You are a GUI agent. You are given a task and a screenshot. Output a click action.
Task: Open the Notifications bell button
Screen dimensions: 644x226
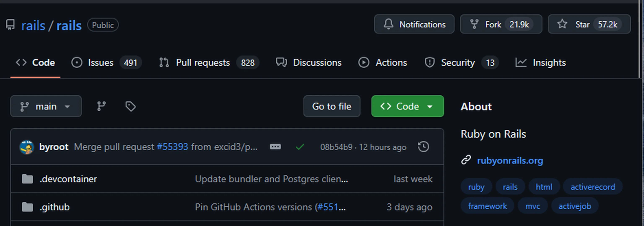(x=414, y=24)
